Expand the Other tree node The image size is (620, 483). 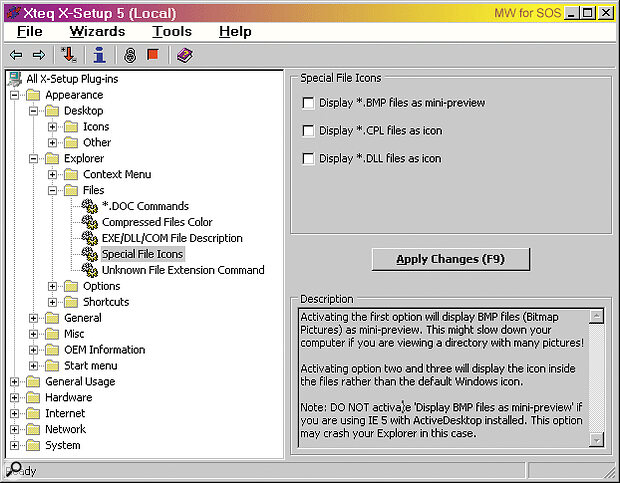(53, 143)
